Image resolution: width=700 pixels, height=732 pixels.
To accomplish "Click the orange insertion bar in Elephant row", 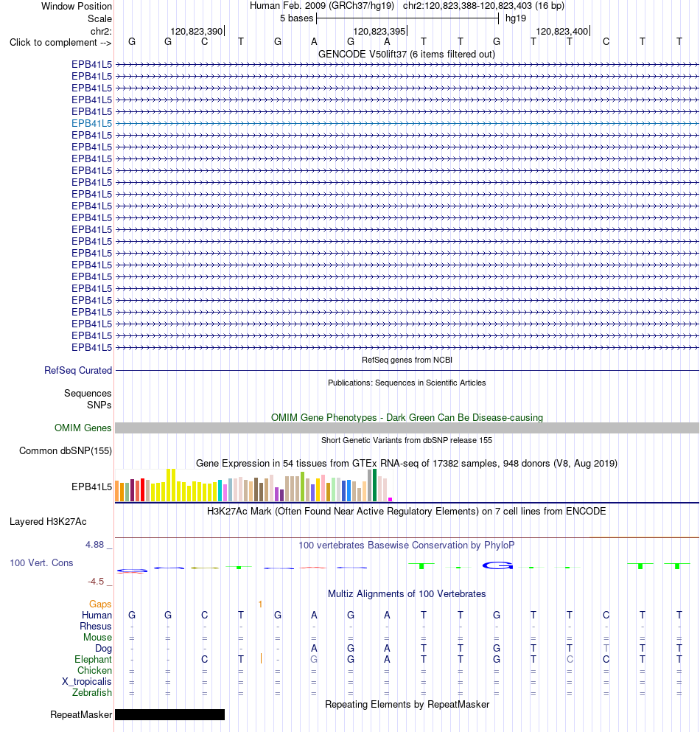I will coord(261,659).
